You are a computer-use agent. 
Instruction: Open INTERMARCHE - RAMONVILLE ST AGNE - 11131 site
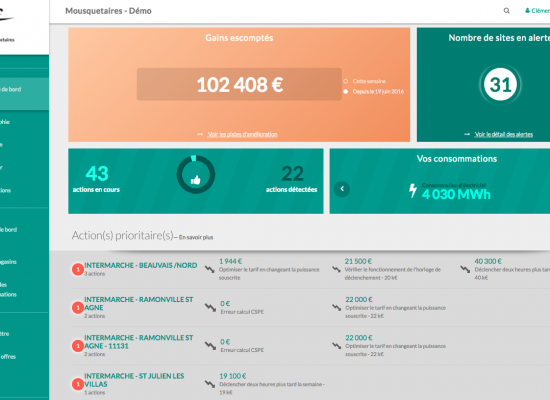[x=139, y=342]
